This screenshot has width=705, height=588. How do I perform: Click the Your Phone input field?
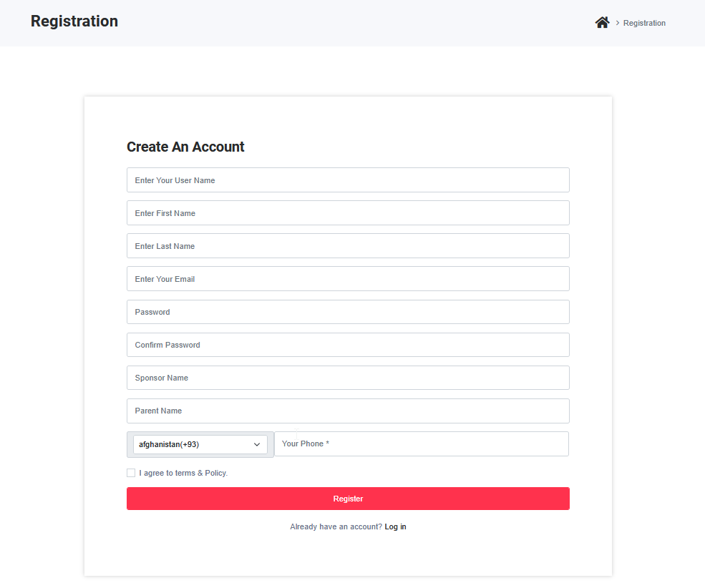421,444
